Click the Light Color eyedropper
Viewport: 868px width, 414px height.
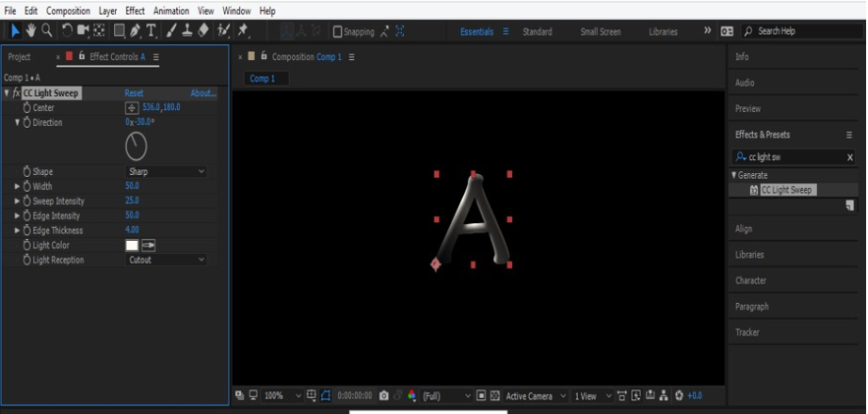[149, 246]
